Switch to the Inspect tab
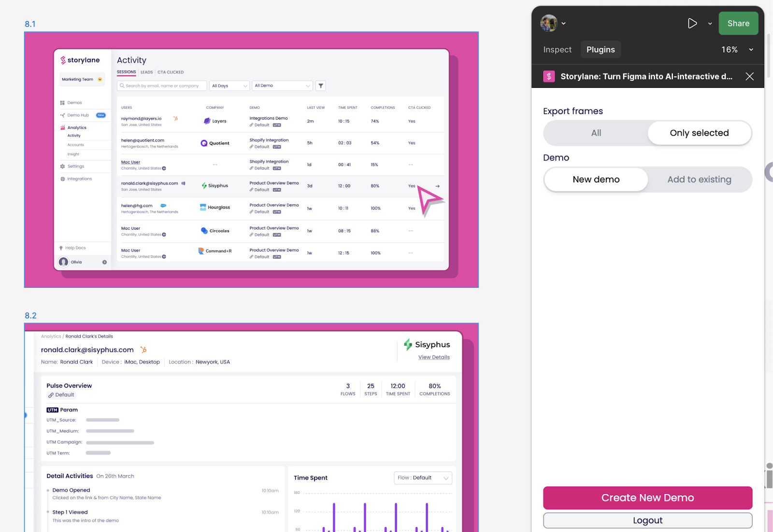The width and height of the screenshot is (773, 532). coord(557,50)
